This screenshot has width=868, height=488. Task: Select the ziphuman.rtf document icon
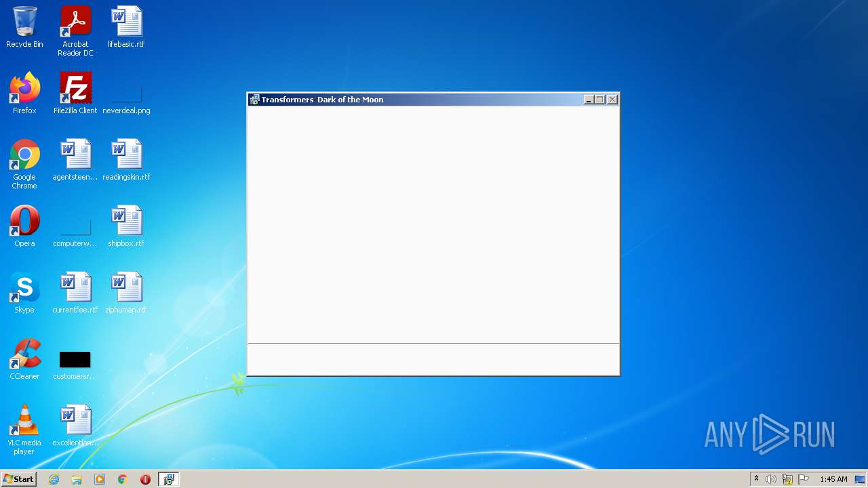point(126,293)
